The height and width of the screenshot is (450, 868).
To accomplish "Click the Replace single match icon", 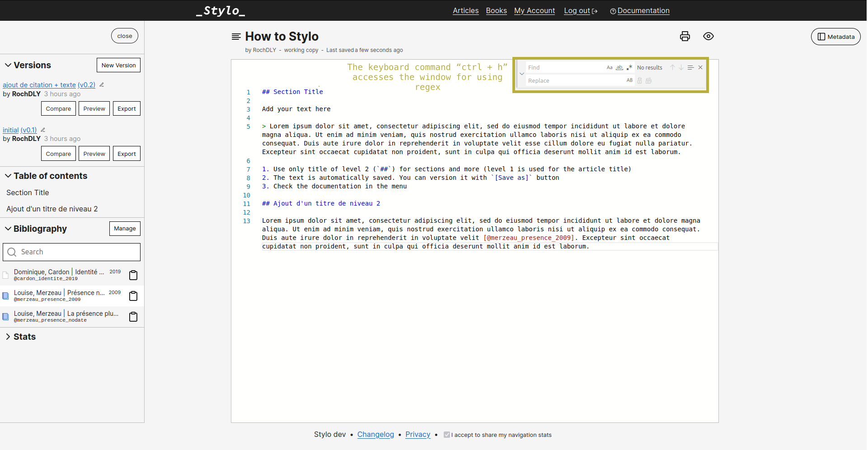I will 639,80.
